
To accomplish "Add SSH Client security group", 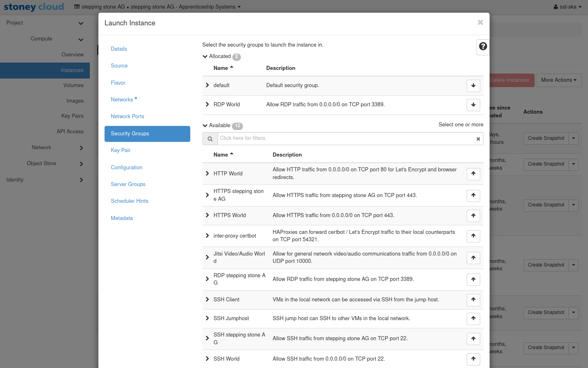I will [x=473, y=300].
